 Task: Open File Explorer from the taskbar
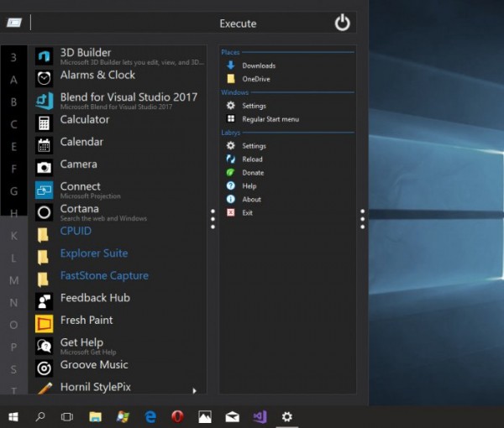click(95, 417)
